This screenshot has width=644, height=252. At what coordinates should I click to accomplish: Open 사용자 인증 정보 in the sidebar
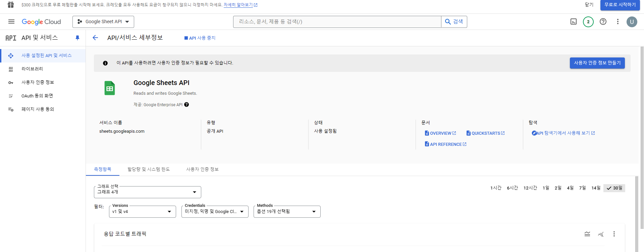(43, 82)
